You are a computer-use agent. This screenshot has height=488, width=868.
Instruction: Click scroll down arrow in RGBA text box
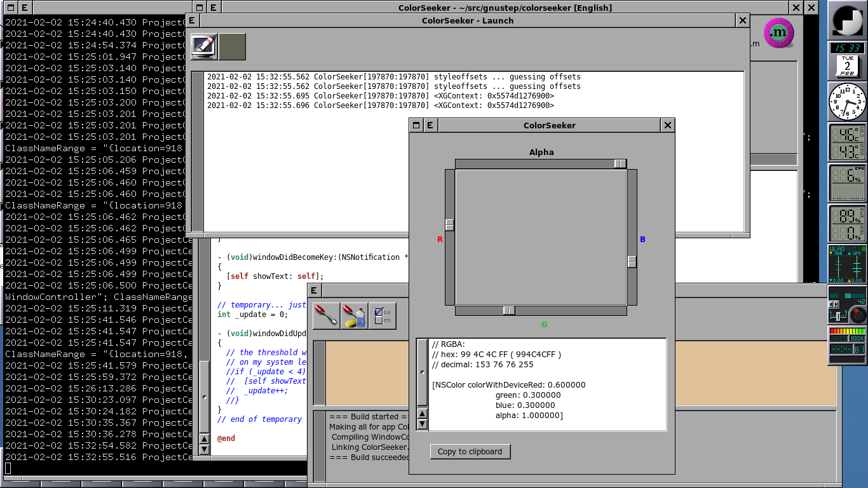pyautogui.click(x=422, y=424)
